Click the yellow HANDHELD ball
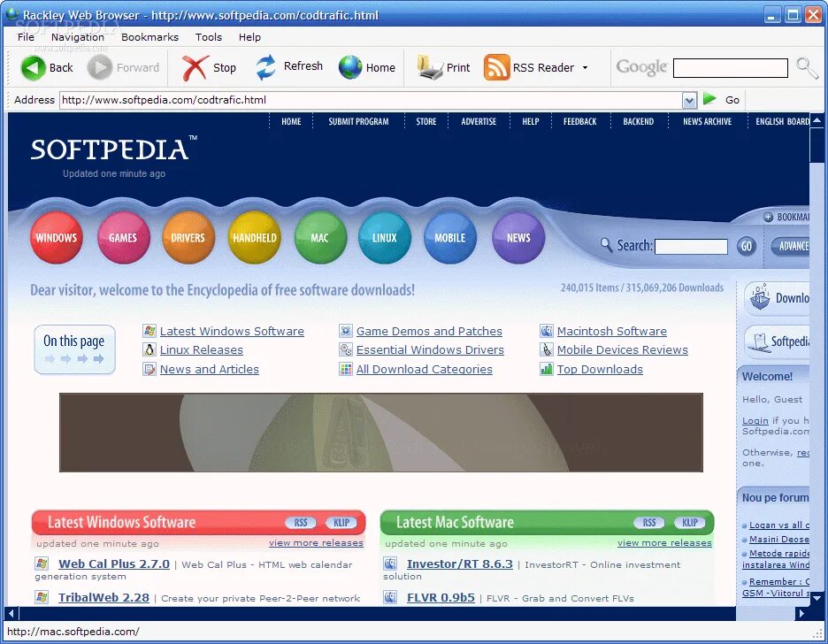This screenshot has width=828, height=644. (x=255, y=238)
